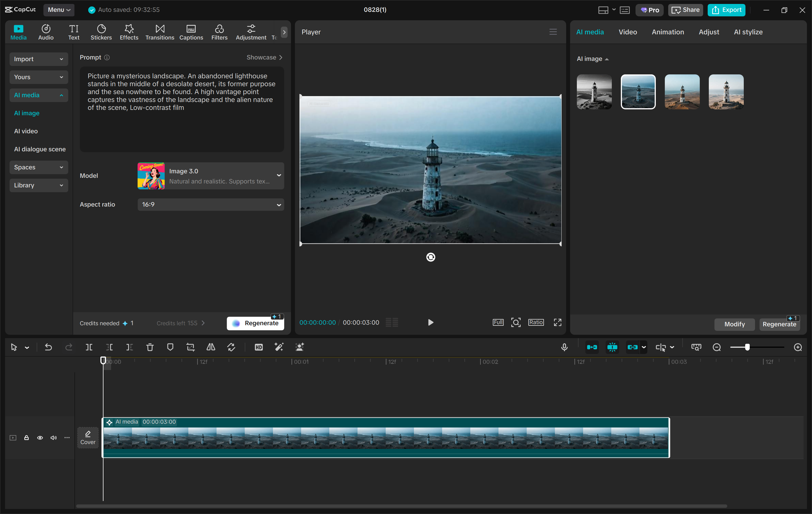Click the Delete icon in the timeline toolbar
This screenshot has height=514, width=812.
point(150,347)
